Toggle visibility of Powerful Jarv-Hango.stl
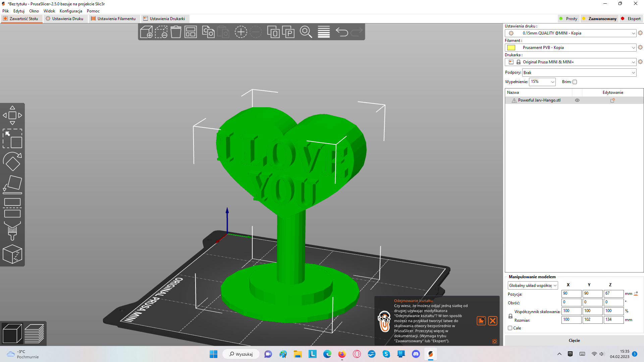The image size is (644, 362). [x=577, y=100]
